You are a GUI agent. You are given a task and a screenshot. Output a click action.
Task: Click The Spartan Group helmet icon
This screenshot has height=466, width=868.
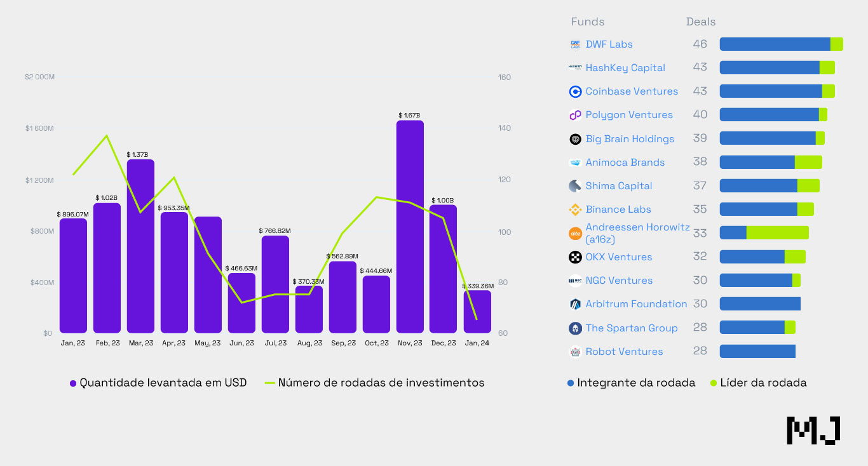575,328
